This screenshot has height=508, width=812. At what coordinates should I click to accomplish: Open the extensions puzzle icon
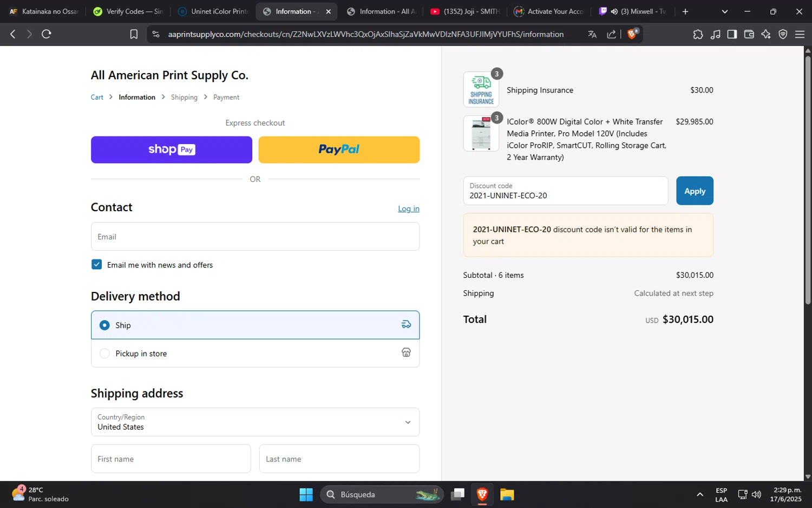click(698, 34)
